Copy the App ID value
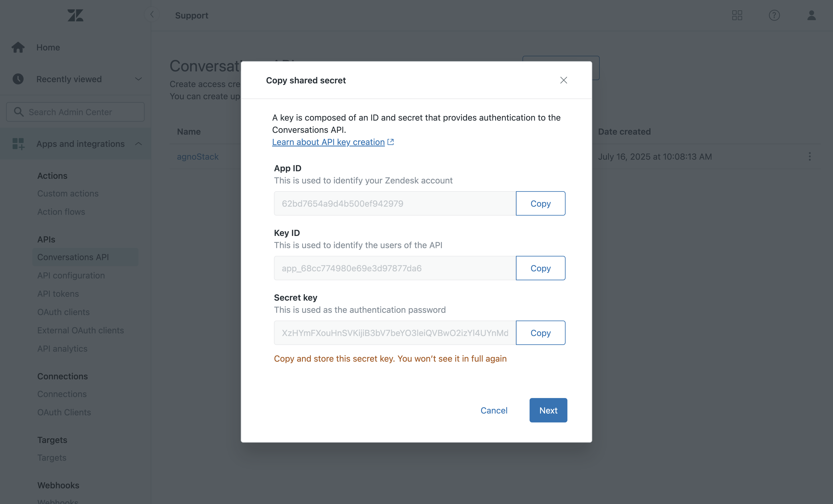The image size is (833, 504). (x=540, y=203)
